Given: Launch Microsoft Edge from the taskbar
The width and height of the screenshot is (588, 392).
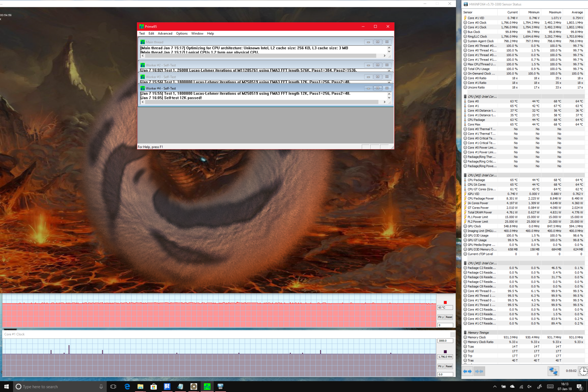Looking at the screenshot, I should tap(127, 386).
